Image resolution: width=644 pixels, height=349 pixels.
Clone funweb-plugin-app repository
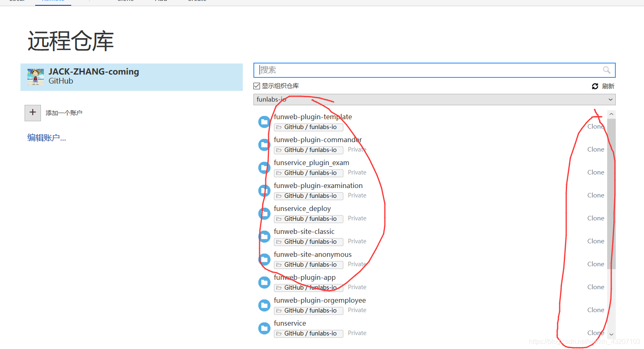(596, 287)
